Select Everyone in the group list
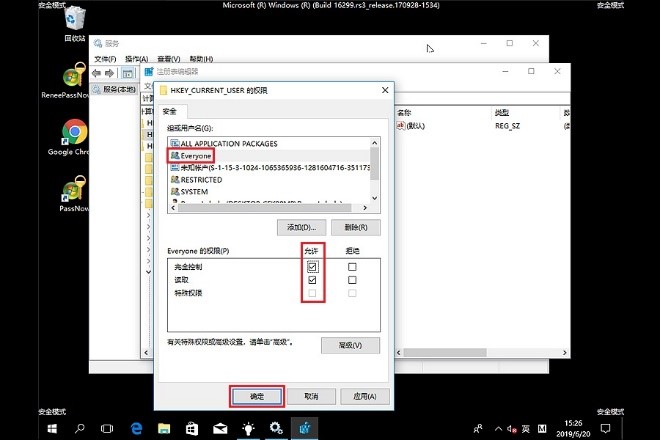Image resolution: width=660 pixels, height=440 pixels. click(x=269, y=156)
